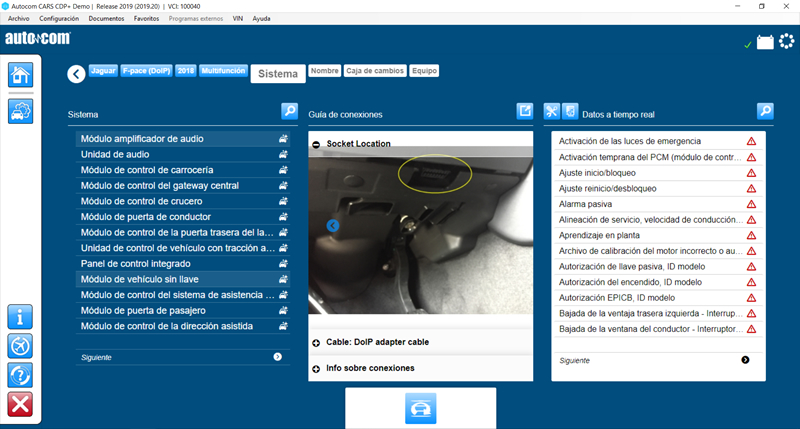Screen dimensions: 800x429
Task: Click the round back arrow button
Action: (x=77, y=74)
